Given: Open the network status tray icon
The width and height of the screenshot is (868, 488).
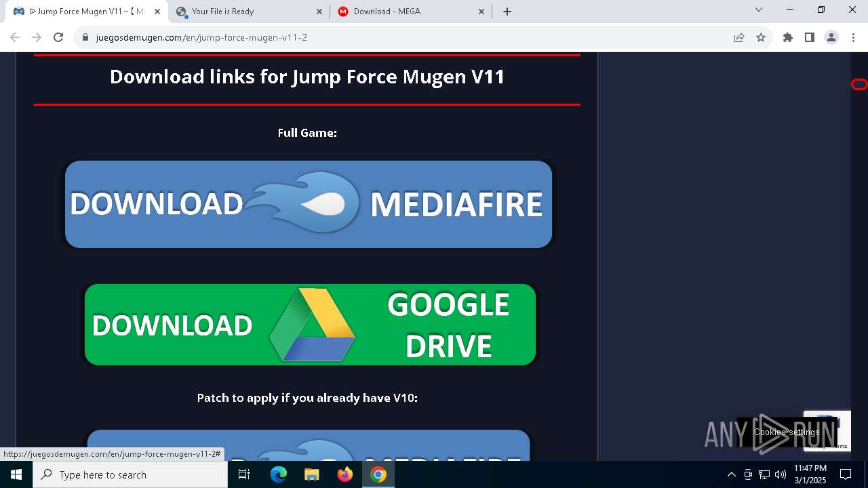Looking at the screenshot, I should [764, 474].
